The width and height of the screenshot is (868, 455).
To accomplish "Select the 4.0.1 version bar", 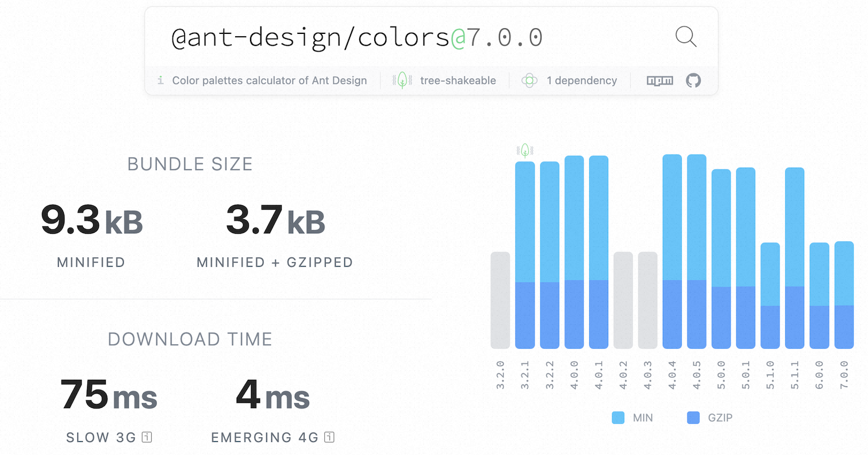I will [599, 252].
